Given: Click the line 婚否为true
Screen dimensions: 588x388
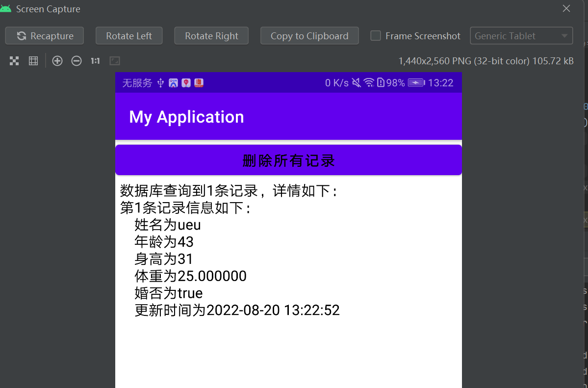Looking at the screenshot, I should pyautogui.click(x=168, y=293).
